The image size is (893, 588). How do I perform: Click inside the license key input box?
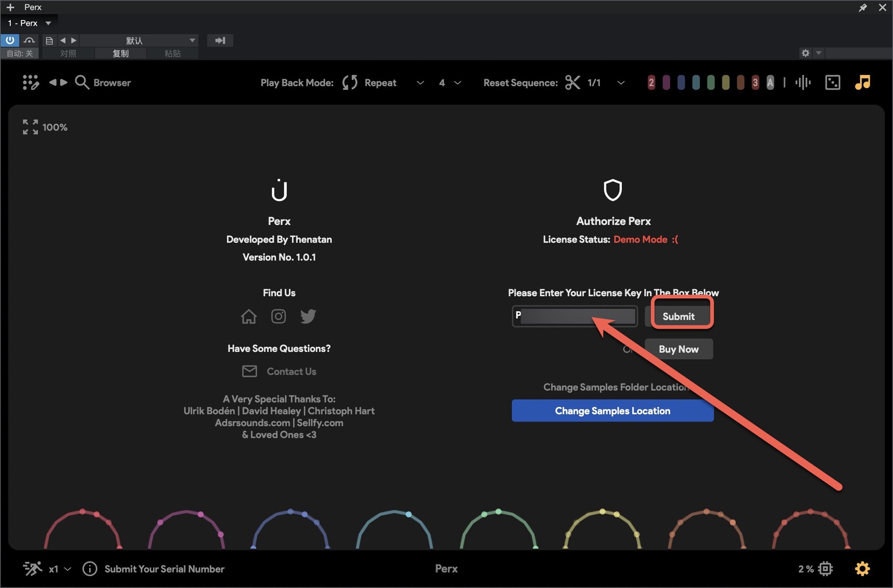tap(575, 316)
